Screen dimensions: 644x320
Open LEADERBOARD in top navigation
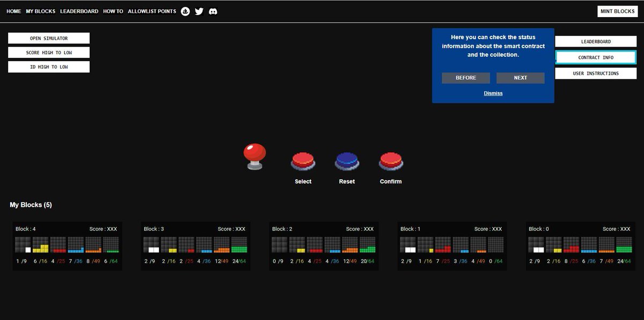click(79, 11)
